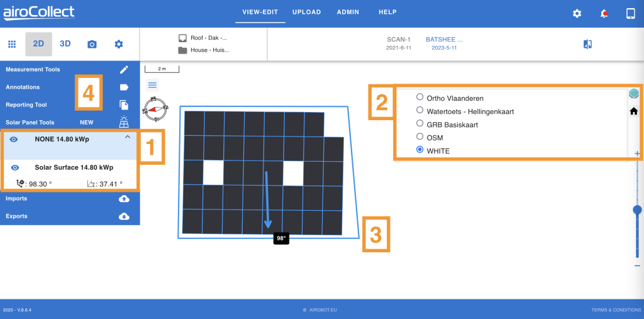Viewport: 644px width, 319px height.
Task: Toggle visibility of NONE 14.80 kWp
Action: pyautogui.click(x=13, y=140)
